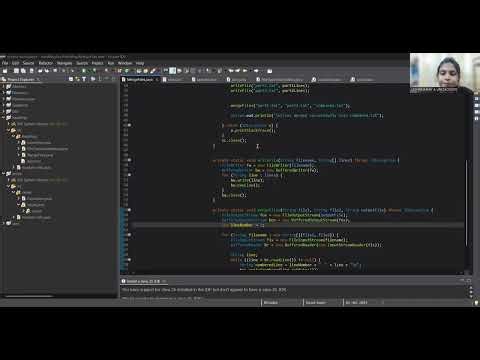This screenshot has height=360, width=480.
Task: Click the Project Explorer filter icon
Action: click(x=84, y=79)
